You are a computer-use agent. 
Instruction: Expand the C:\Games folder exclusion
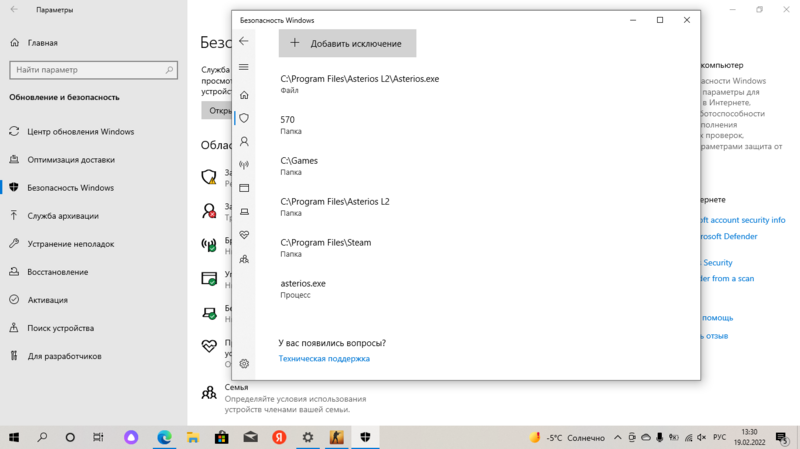(x=299, y=165)
